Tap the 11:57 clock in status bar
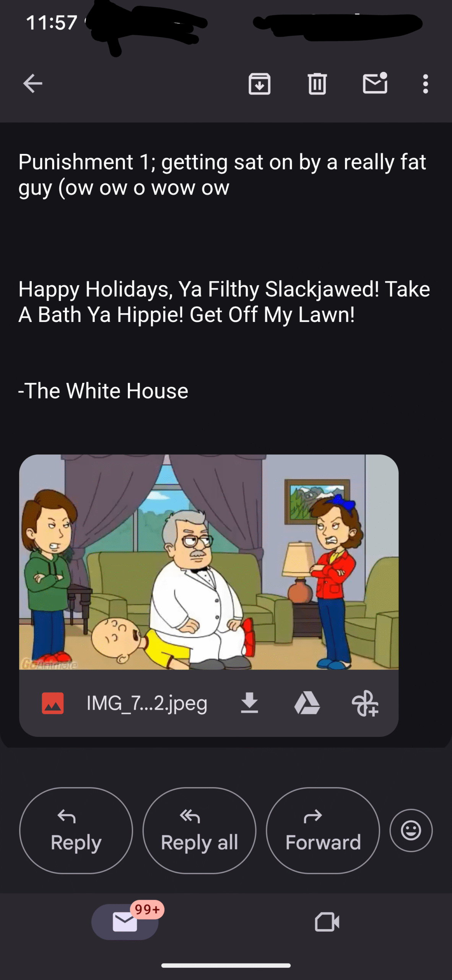 (52, 22)
